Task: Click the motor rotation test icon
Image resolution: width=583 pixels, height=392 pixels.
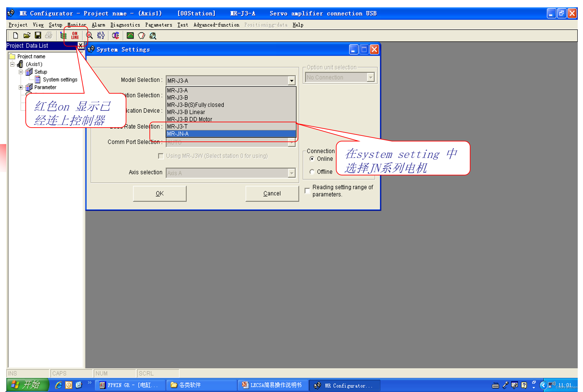Action: pyautogui.click(x=115, y=35)
